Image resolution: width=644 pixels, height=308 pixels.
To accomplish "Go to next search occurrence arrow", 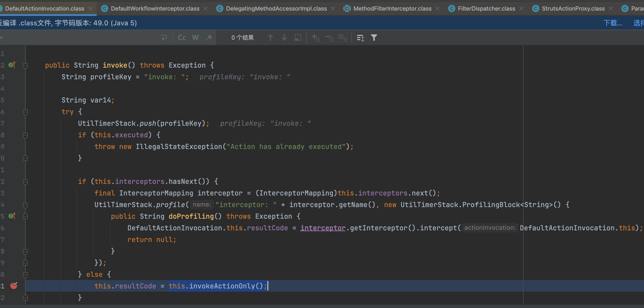I will click(284, 38).
